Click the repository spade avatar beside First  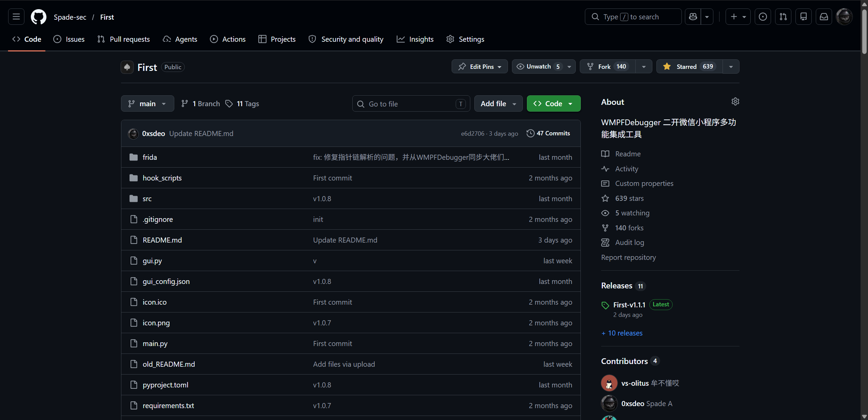point(127,67)
